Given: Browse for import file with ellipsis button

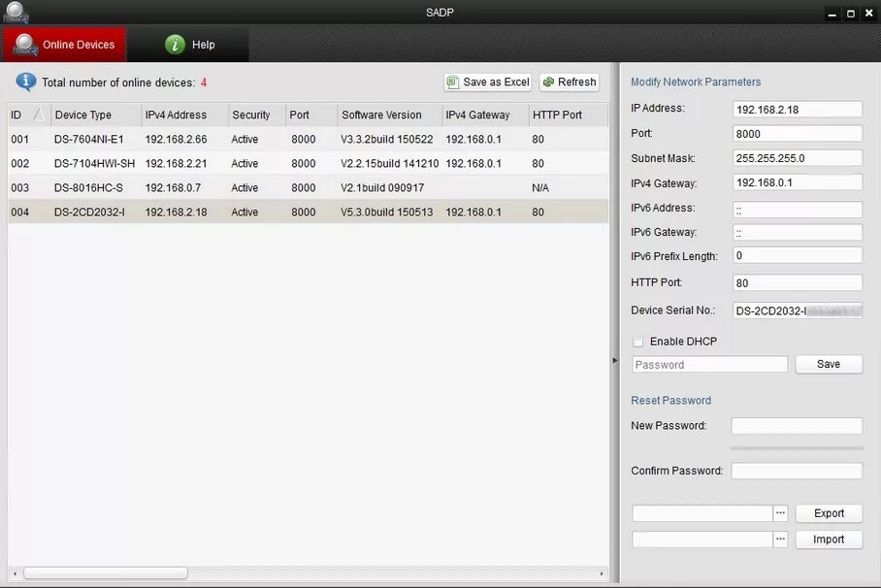Looking at the screenshot, I should point(780,539).
